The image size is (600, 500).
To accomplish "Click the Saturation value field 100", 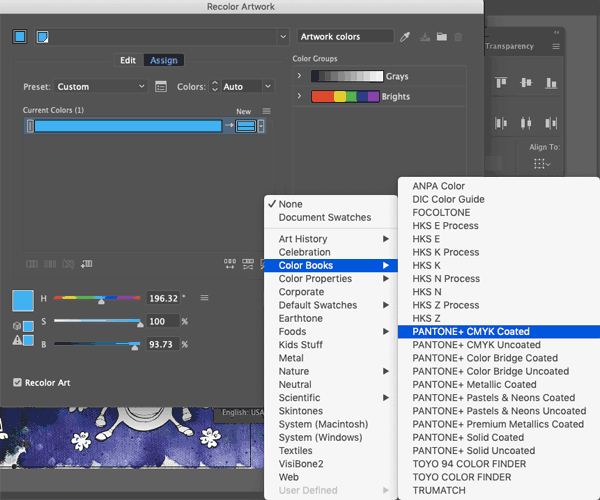I will pos(163,321).
